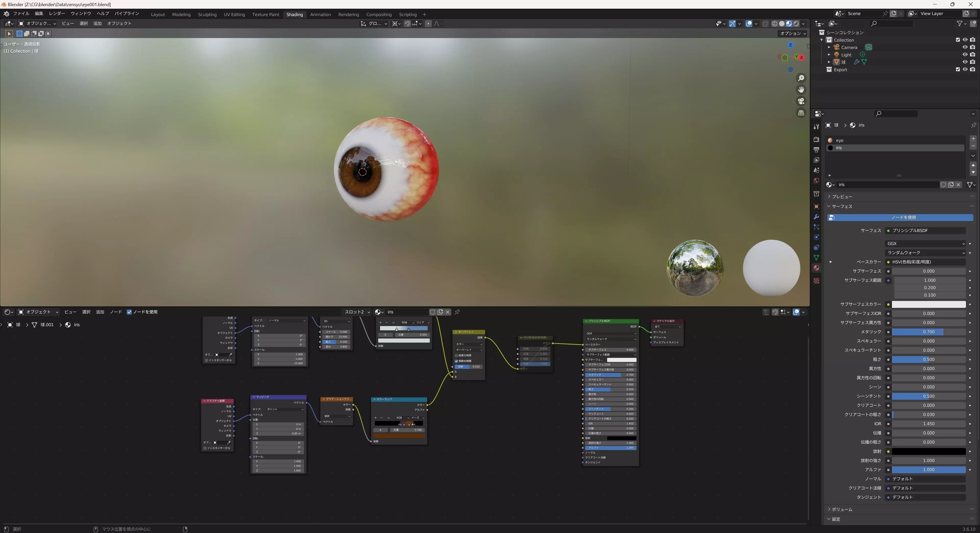Select material preview shading mode
This screenshot has width=980, height=533.
point(789,23)
